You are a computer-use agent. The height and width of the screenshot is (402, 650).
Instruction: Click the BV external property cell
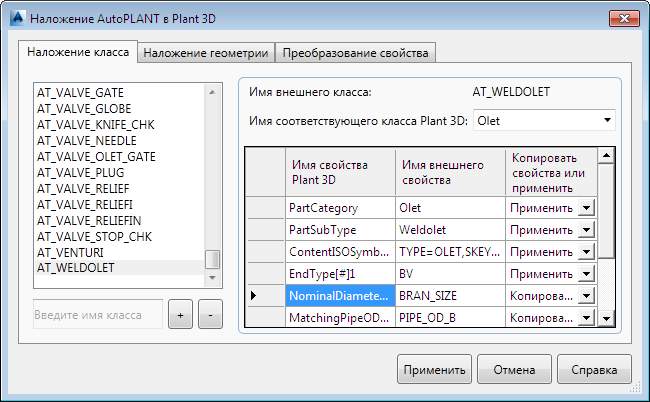click(450, 274)
